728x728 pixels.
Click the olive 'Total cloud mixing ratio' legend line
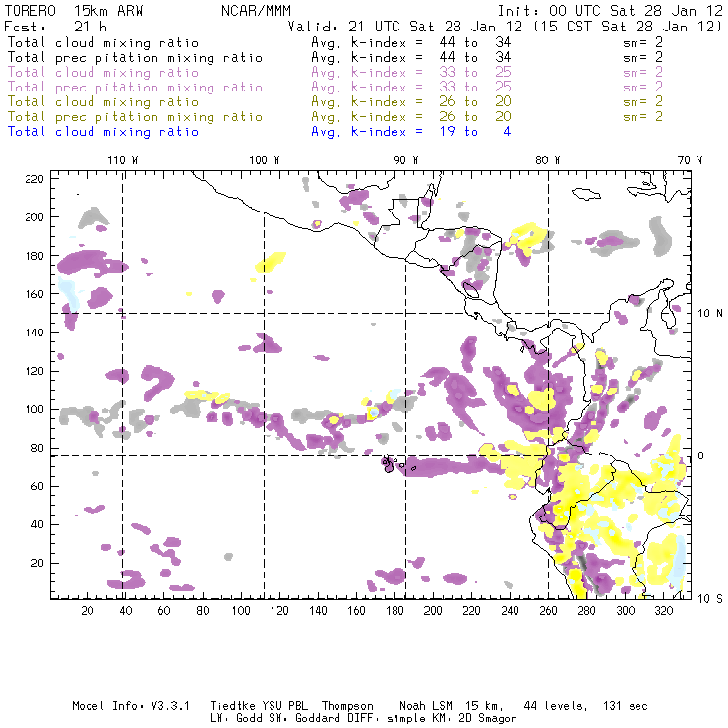[x=103, y=102]
